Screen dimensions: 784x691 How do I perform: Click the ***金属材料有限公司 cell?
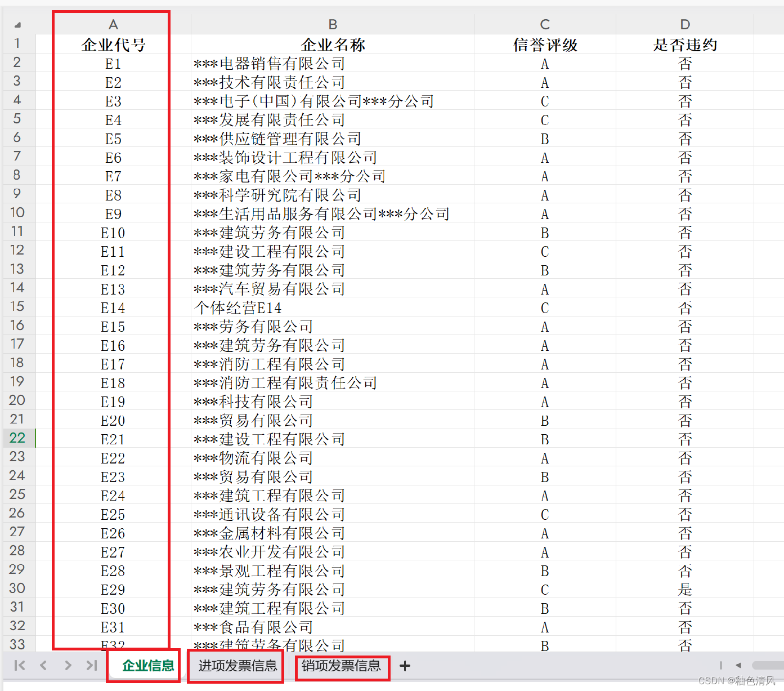(x=333, y=533)
